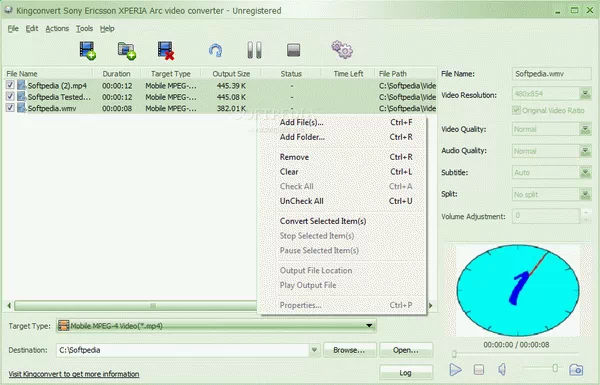Click the Log button
Screen dimensions: 600x385
pos(406,372)
